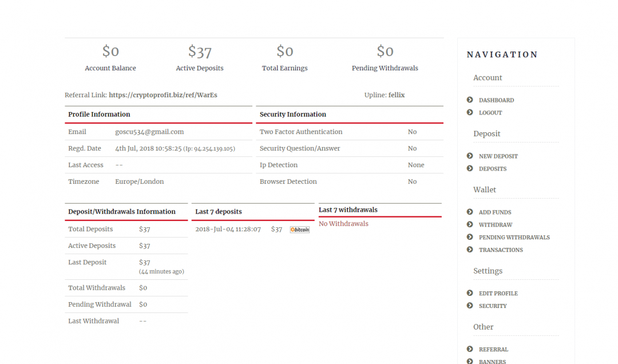This screenshot has height=364, width=618.
Task: Click the arrow icon beside New Deposit
Action: tap(470, 156)
